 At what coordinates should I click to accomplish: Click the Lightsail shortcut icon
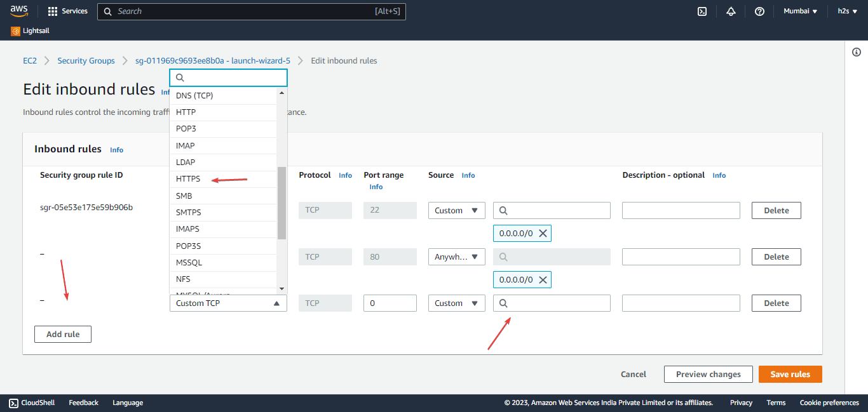point(15,31)
